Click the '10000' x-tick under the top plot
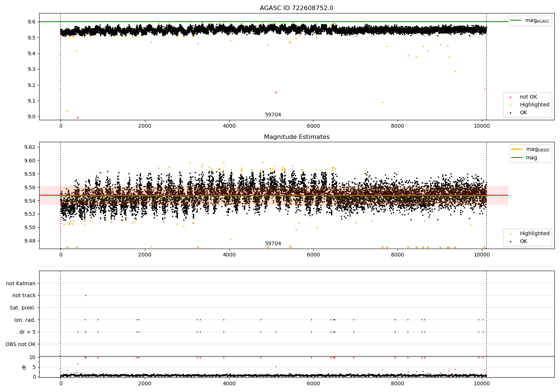This screenshot has height=392, width=560. point(482,126)
